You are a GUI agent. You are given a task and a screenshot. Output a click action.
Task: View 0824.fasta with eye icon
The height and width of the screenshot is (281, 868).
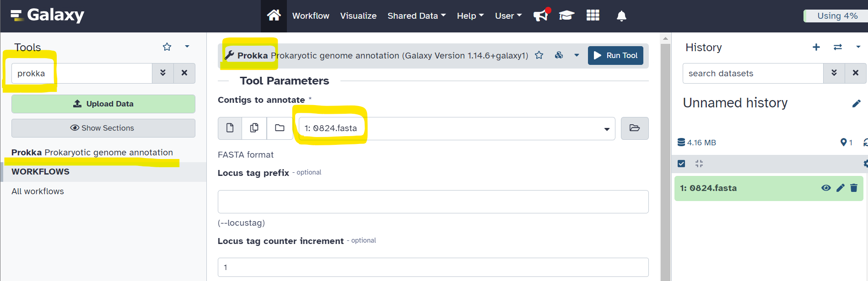(x=826, y=188)
